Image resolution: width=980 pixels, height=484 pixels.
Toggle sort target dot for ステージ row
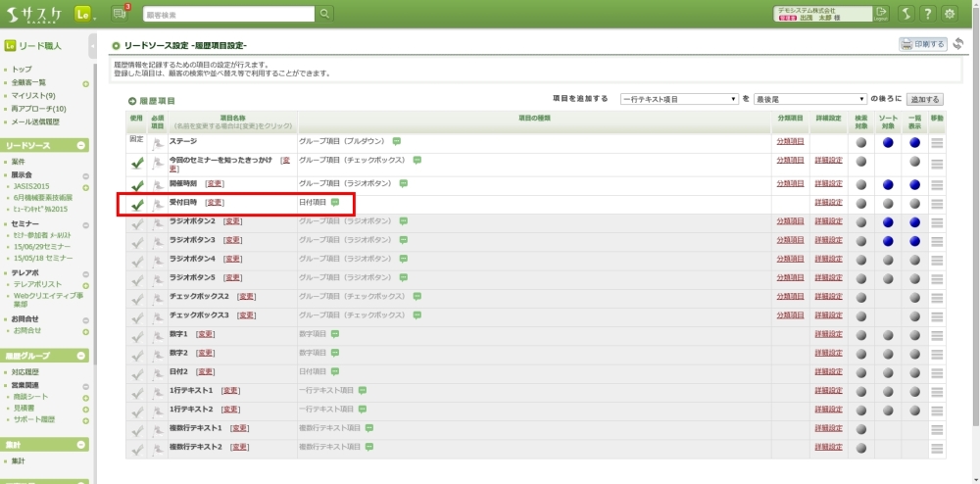(x=888, y=142)
